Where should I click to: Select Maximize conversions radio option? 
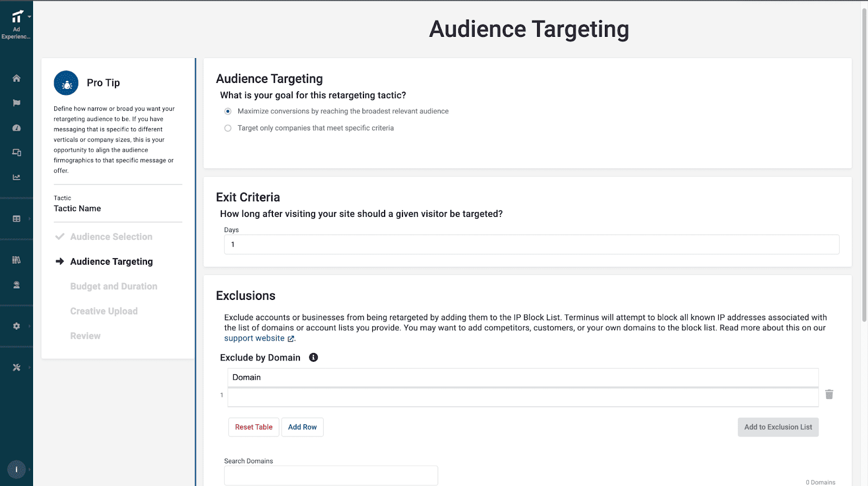pyautogui.click(x=228, y=111)
